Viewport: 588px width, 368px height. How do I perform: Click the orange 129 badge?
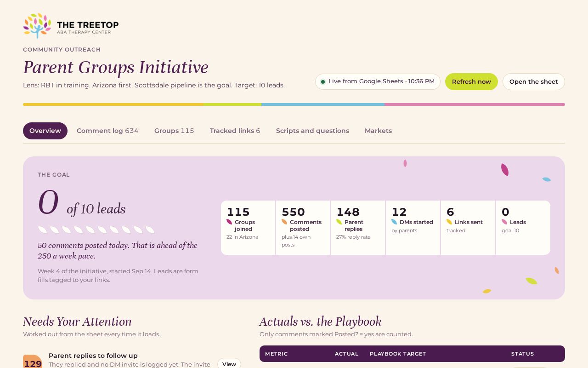(x=33, y=362)
